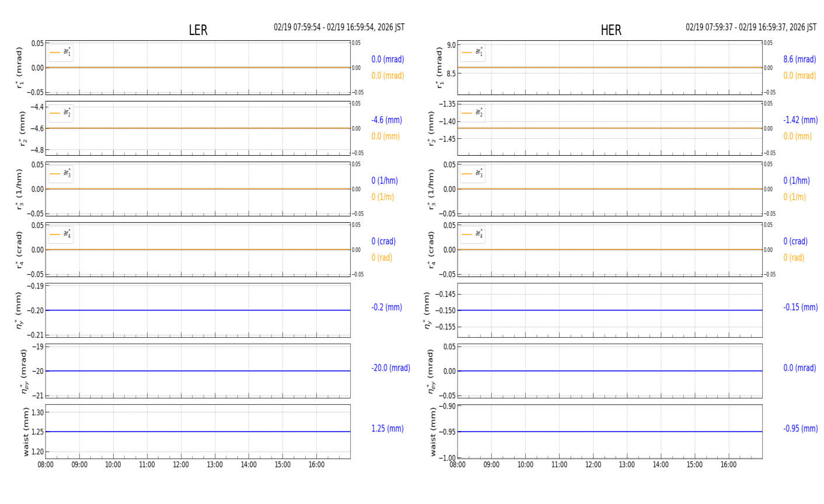The image size is (824, 504).
Task: Click the ∂r2* legend in HER r2 plot
Action: 472,113
